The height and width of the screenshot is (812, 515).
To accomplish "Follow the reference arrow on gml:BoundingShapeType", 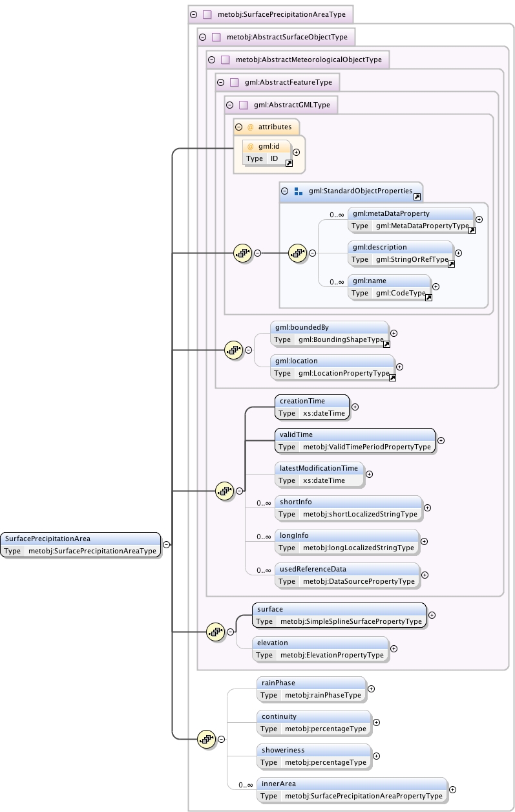I will tap(387, 344).
